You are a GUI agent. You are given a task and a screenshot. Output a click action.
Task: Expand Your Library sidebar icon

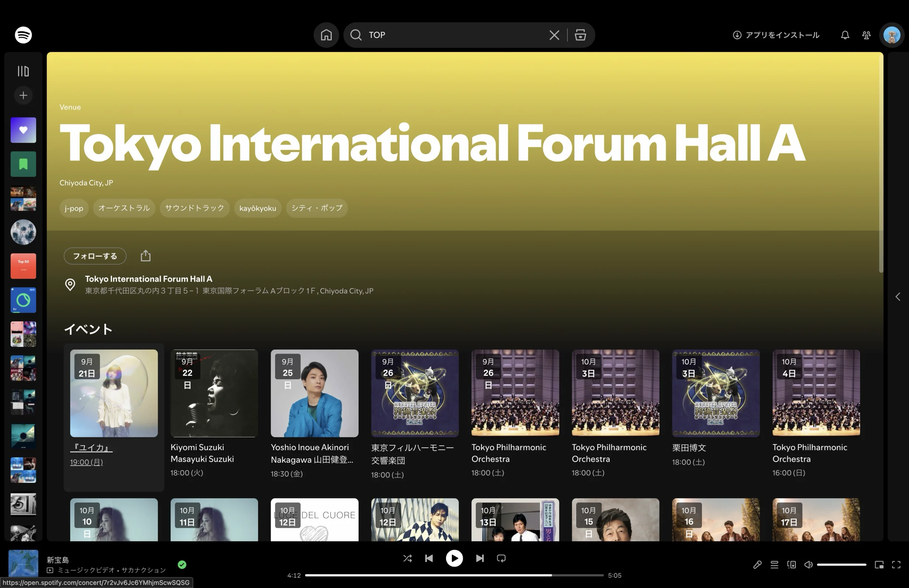23,71
